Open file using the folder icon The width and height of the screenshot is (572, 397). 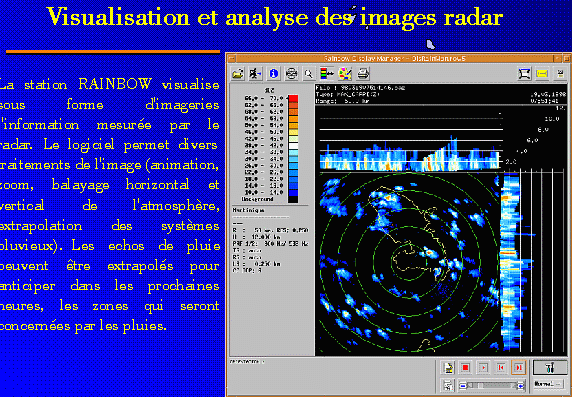[x=238, y=74]
